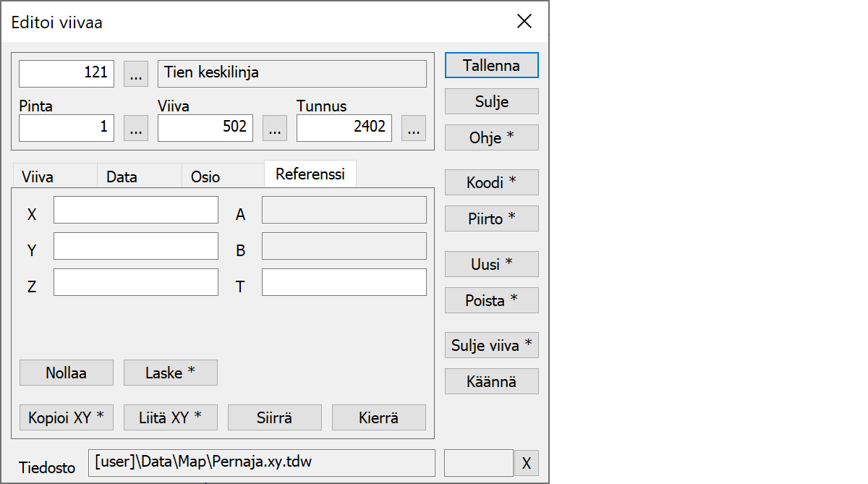Click the Kopioi XY button

click(x=67, y=417)
